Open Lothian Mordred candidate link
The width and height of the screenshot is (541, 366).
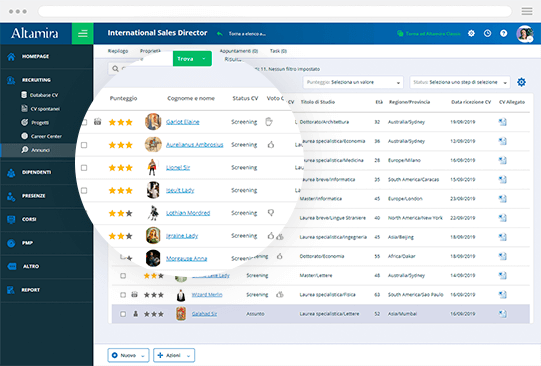point(188,213)
